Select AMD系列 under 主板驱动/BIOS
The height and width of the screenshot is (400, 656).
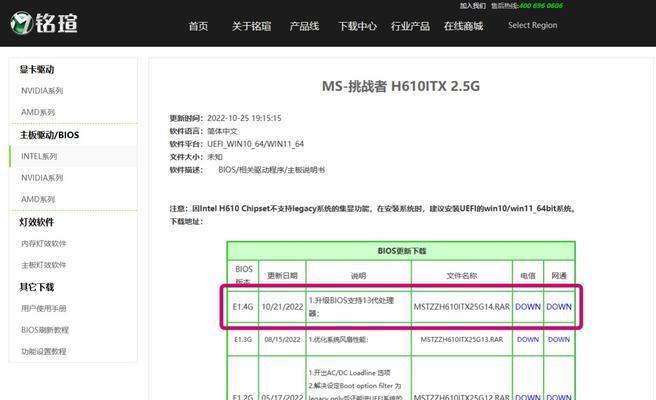[38, 199]
